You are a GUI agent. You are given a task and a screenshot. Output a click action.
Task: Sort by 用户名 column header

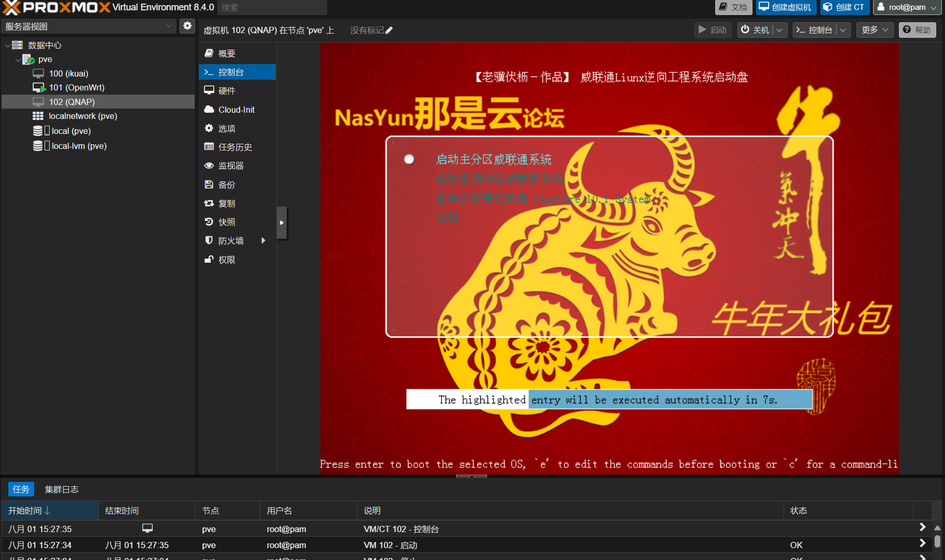tap(308, 510)
